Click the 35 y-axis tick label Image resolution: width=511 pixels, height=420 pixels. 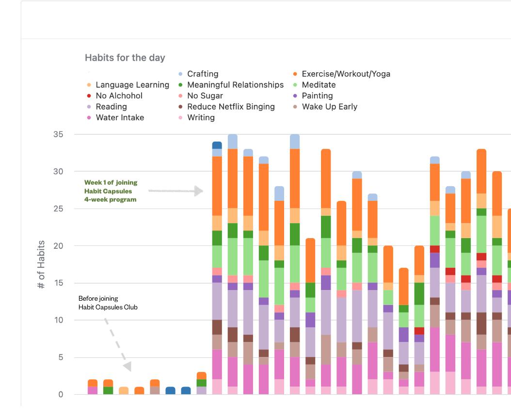pos(58,134)
